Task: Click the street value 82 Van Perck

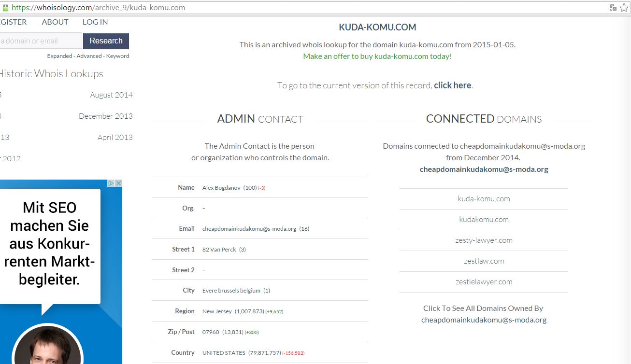Action: coord(219,250)
